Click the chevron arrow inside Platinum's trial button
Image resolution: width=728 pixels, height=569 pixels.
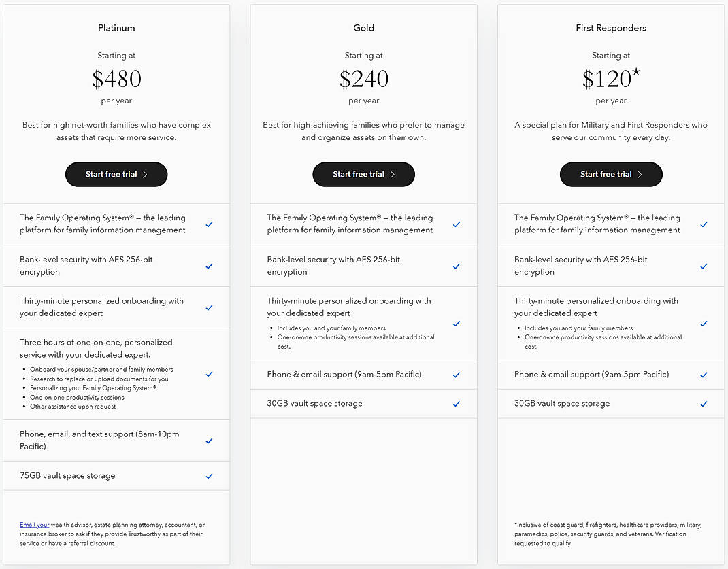pos(146,174)
